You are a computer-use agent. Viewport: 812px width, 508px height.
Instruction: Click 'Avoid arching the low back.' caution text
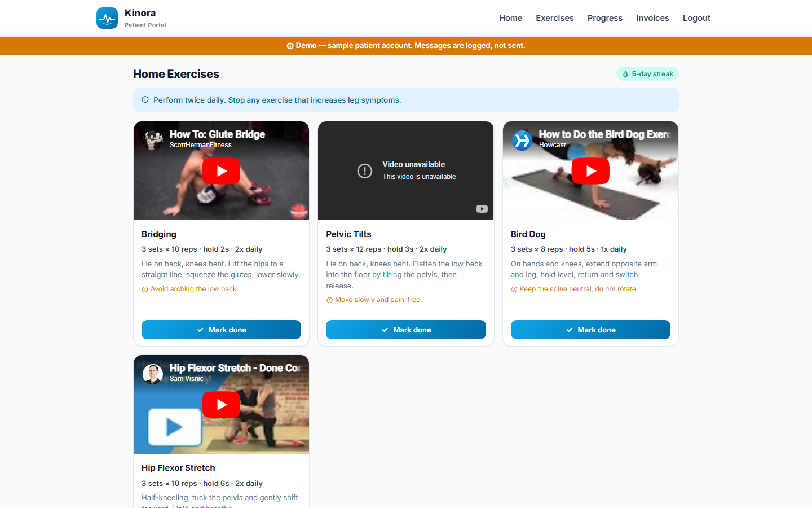coord(195,289)
